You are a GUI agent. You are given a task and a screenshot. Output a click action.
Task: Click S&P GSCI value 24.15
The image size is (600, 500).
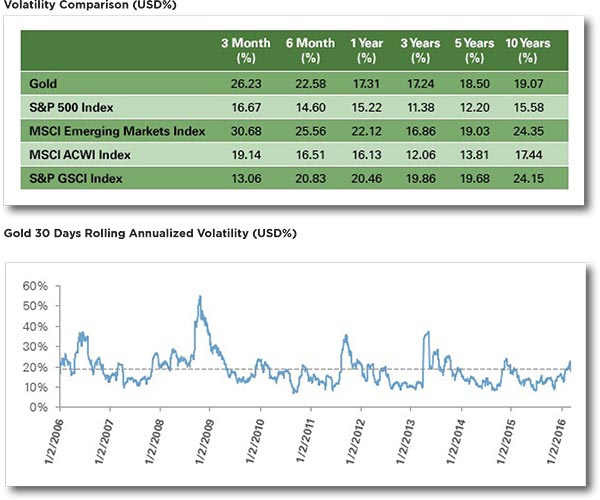tap(528, 179)
